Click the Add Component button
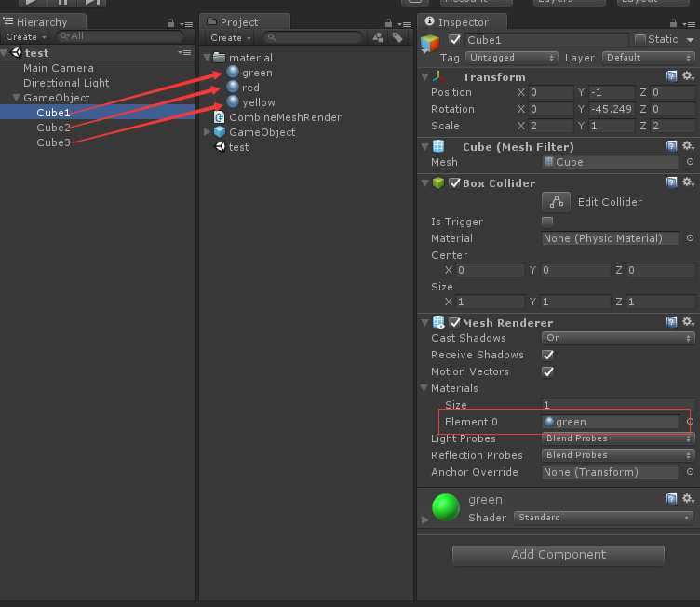 pos(558,555)
